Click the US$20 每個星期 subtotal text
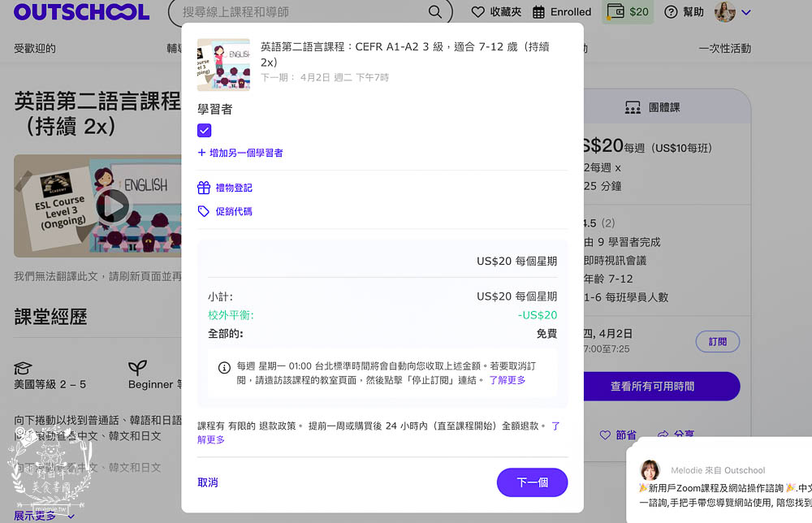812x523 pixels. [x=516, y=296]
